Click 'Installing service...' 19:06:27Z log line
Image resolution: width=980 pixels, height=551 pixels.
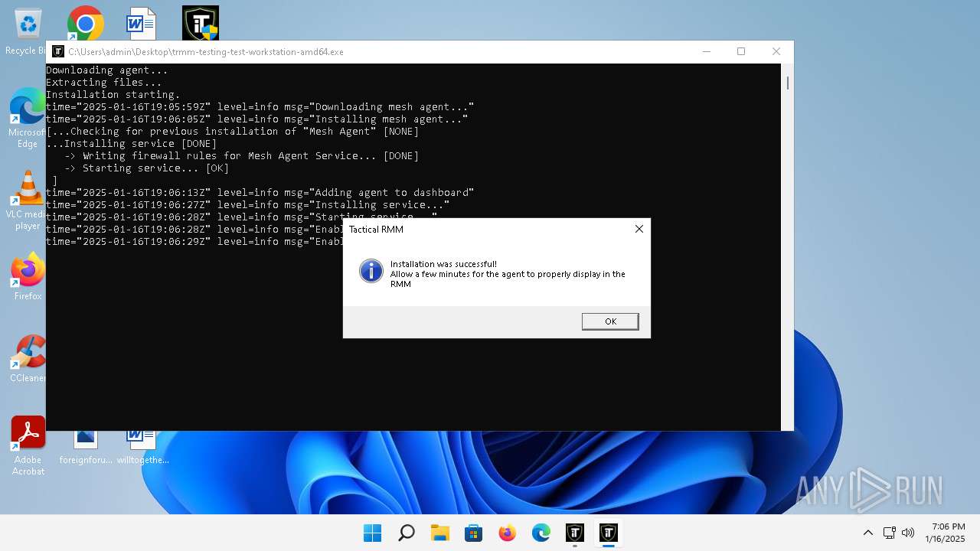[248, 205]
